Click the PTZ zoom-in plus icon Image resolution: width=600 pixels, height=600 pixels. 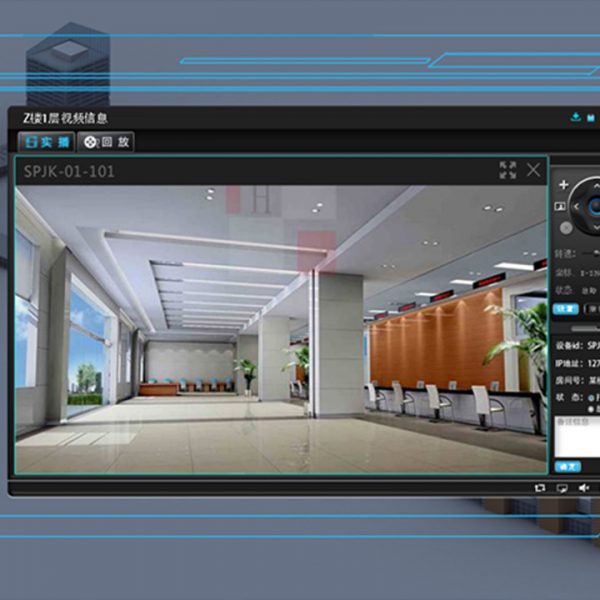click(x=563, y=185)
